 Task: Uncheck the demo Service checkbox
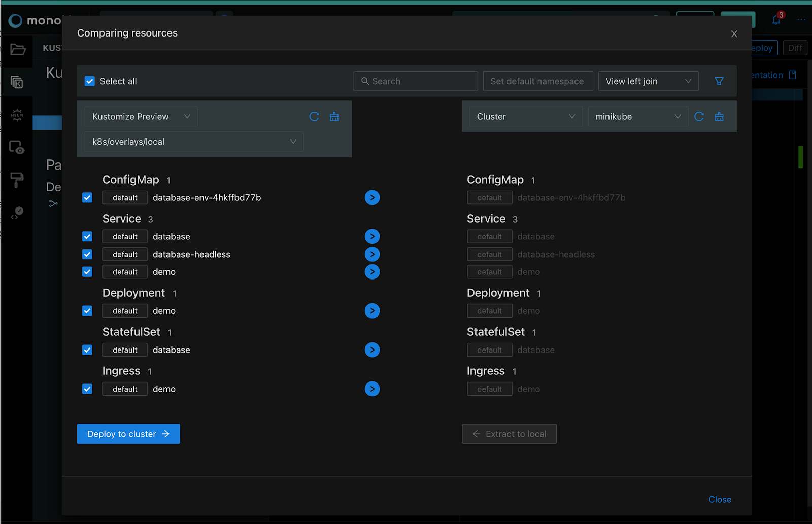[87, 272]
